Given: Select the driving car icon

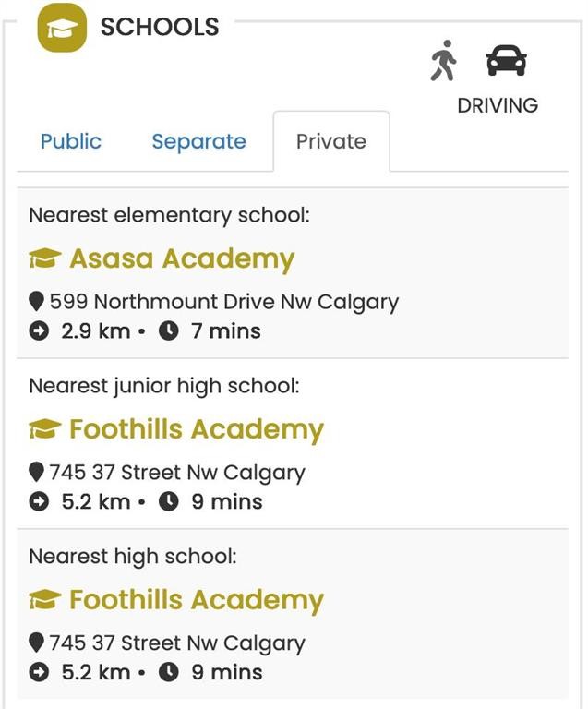Looking at the screenshot, I should (506, 60).
